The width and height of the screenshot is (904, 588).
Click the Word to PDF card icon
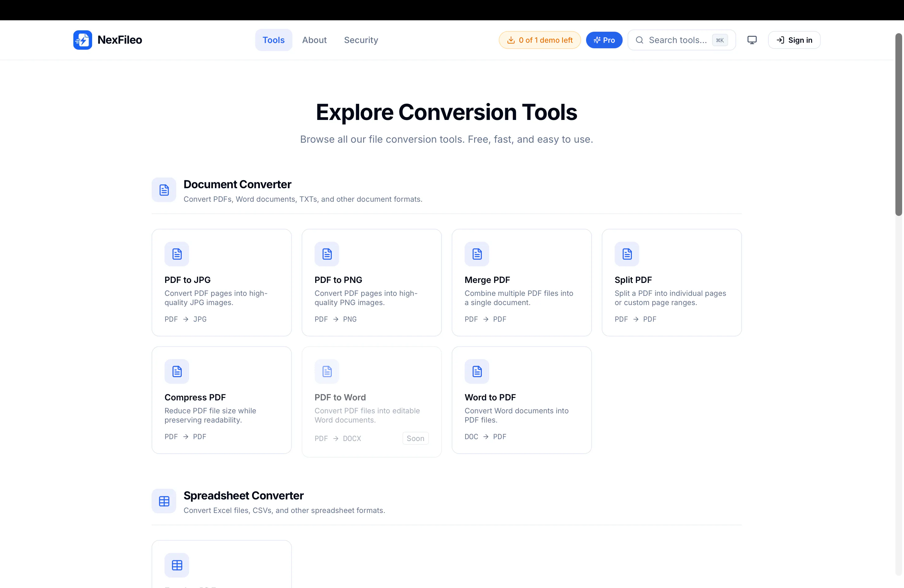coord(477,371)
